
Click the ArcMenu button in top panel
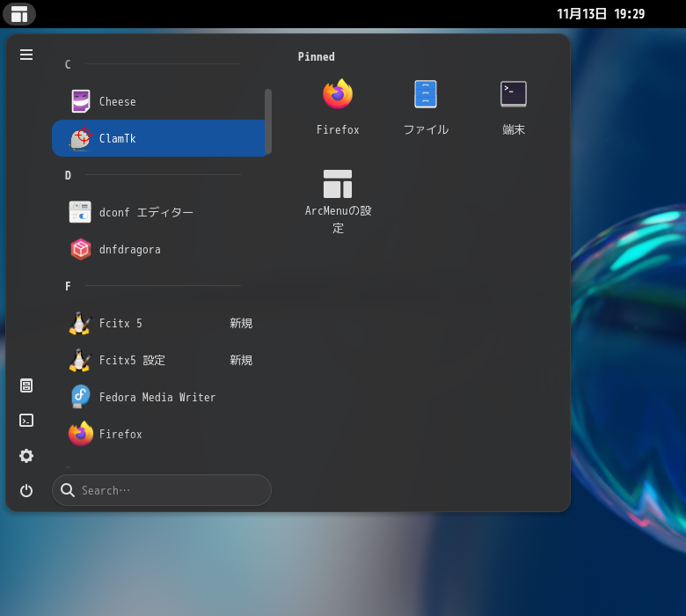tap(19, 14)
